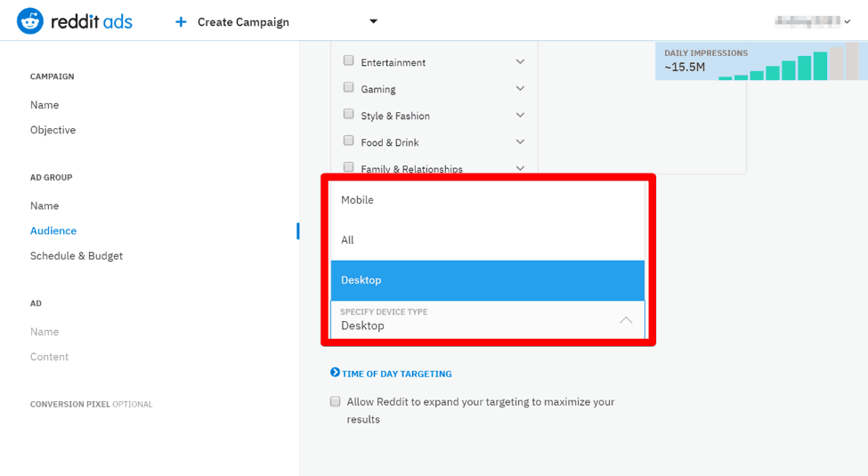Check the Gaming checkbox
Screen dimensions: 868x476
pos(349,88)
